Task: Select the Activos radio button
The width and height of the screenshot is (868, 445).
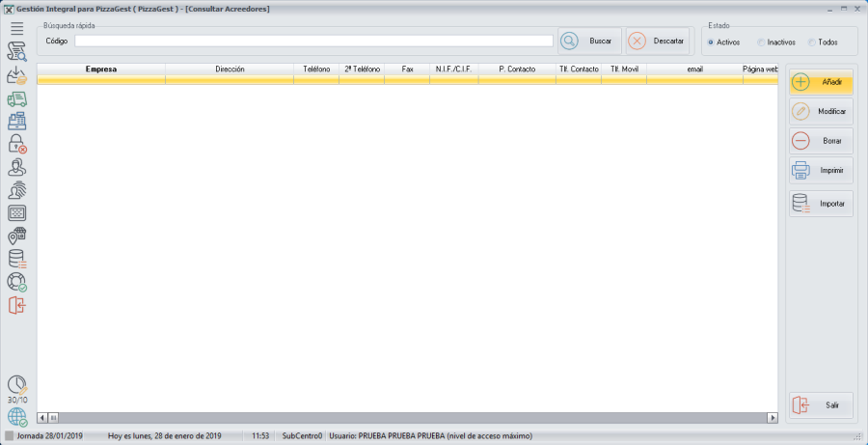Action: [711, 42]
